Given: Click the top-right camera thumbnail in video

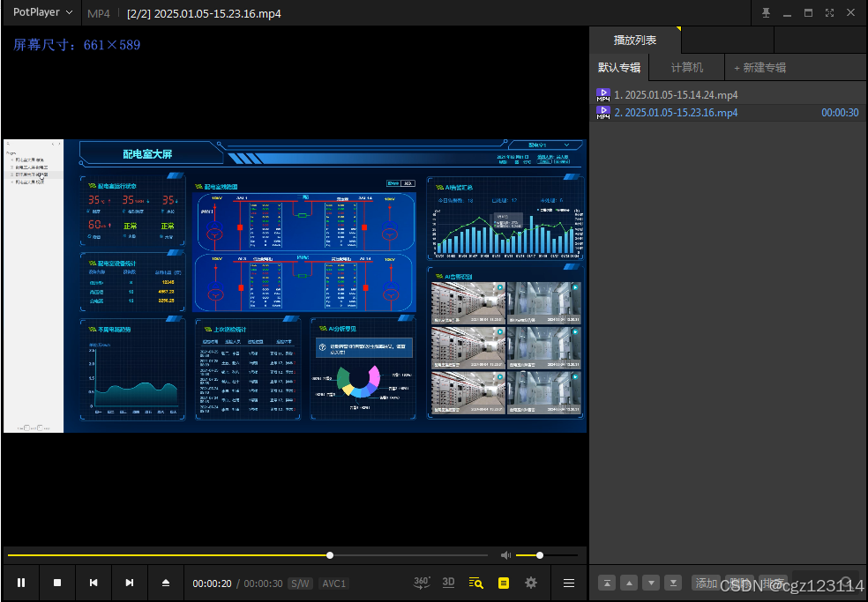Looking at the screenshot, I should coord(543,302).
